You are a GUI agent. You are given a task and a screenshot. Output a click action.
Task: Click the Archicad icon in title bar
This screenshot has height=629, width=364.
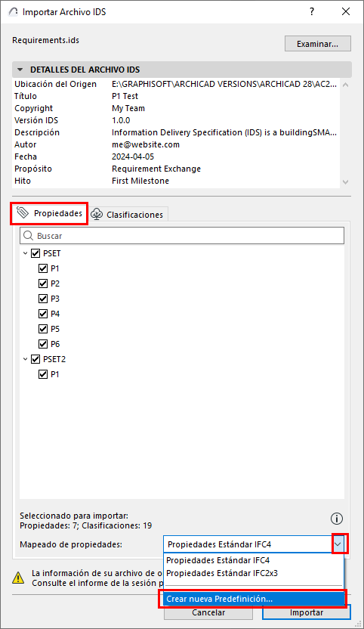tap(14, 11)
